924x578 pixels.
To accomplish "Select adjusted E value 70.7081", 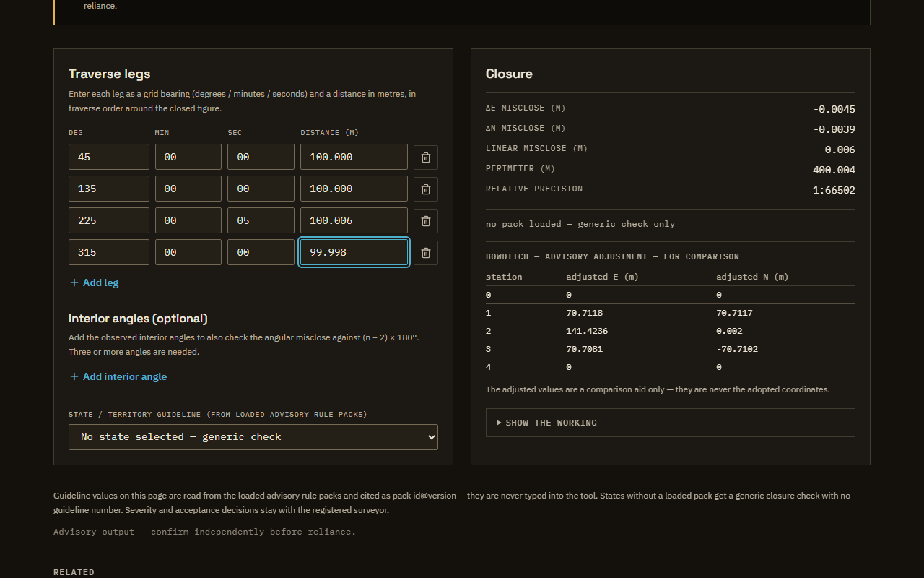I will coord(585,349).
